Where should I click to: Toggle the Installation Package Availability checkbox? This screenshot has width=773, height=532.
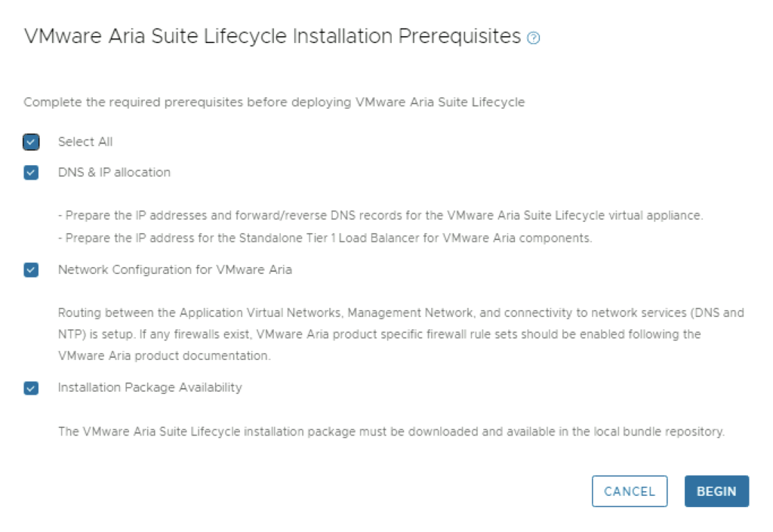[x=31, y=388]
